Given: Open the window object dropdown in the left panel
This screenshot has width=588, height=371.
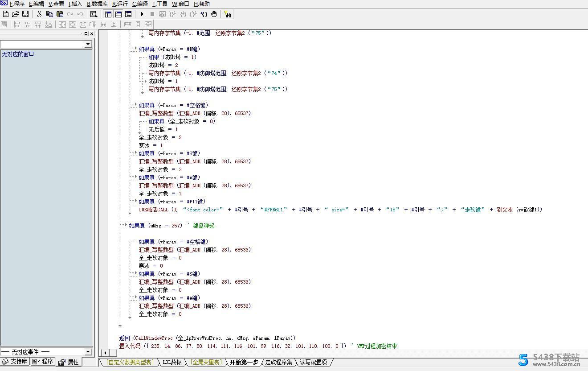Looking at the screenshot, I should pyautogui.click(x=88, y=44).
